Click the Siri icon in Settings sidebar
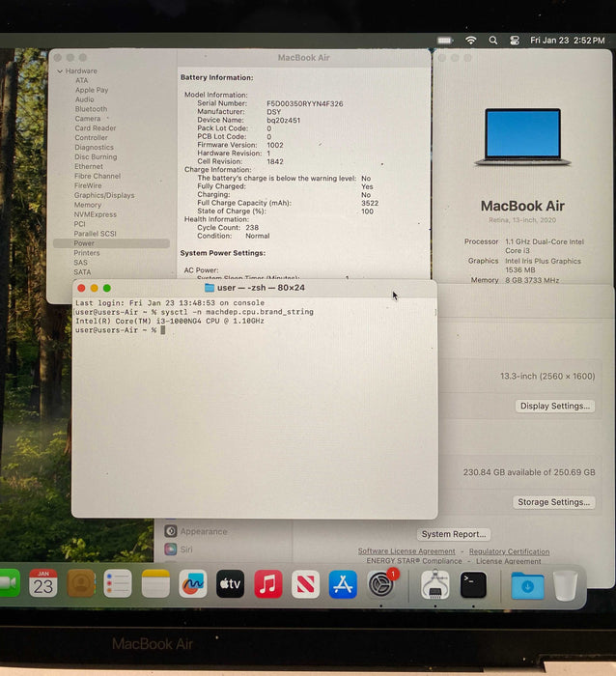The width and height of the screenshot is (616, 676). pos(171,549)
